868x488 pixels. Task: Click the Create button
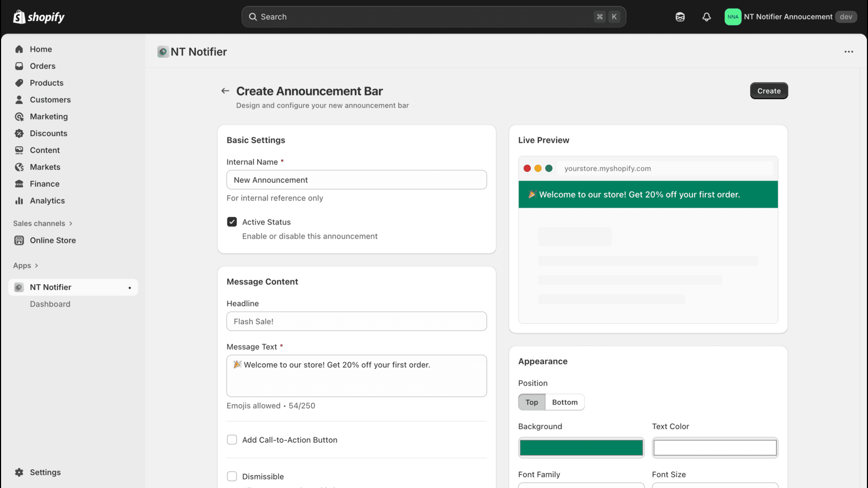point(769,91)
